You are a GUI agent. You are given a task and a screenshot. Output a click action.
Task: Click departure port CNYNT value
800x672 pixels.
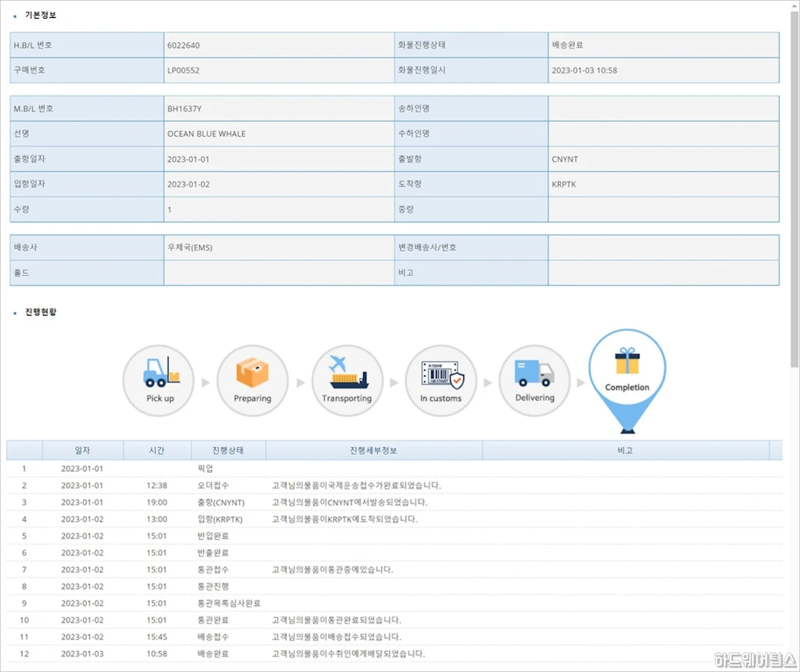pyautogui.click(x=565, y=159)
